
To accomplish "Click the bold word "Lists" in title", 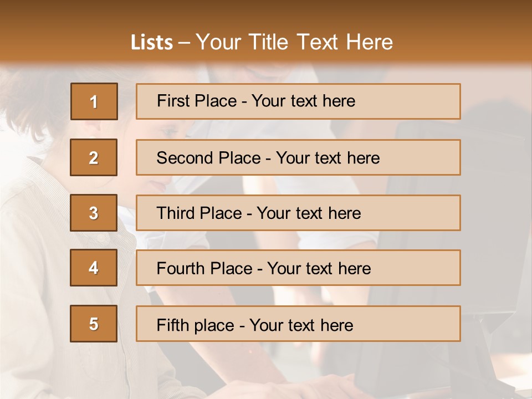I will 152,42.
